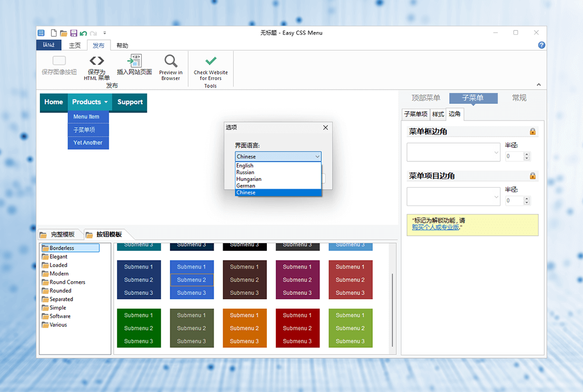583x392 pixels.
Task: Select the Elegant template folder
Action: coord(55,256)
